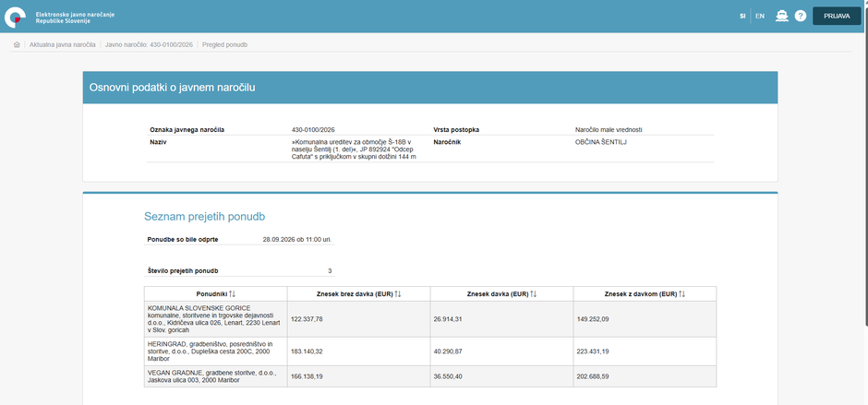Select OBČINA ŠENTILJ value
The width and height of the screenshot is (868, 405).
pos(600,142)
